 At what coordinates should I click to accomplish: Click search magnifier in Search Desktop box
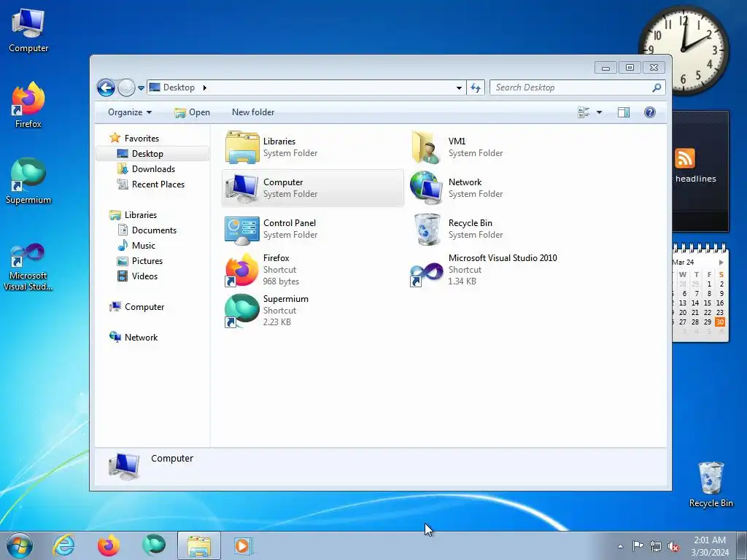(x=657, y=87)
